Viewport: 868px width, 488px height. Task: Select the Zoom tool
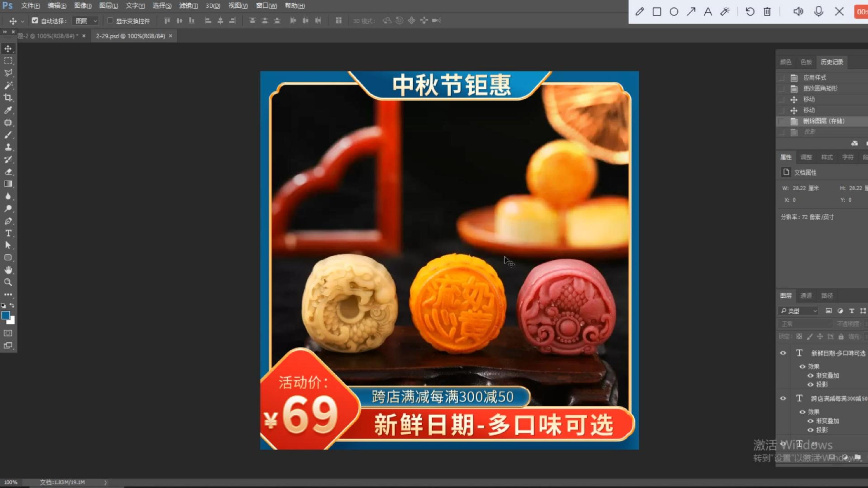click(x=8, y=282)
